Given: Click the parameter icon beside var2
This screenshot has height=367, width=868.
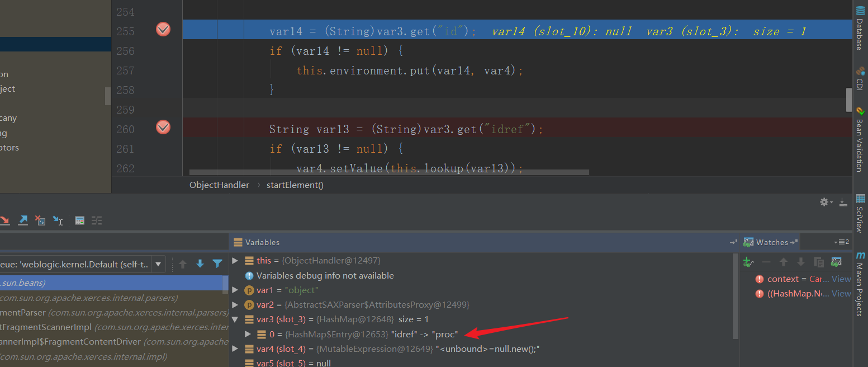Looking at the screenshot, I should pyautogui.click(x=249, y=304).
